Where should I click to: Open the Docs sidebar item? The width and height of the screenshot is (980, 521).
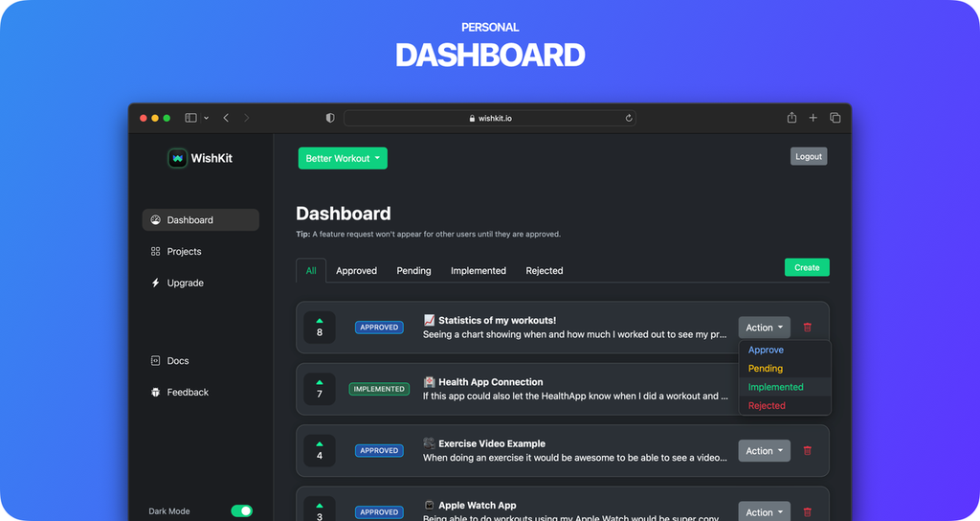[x=170, y=361]
